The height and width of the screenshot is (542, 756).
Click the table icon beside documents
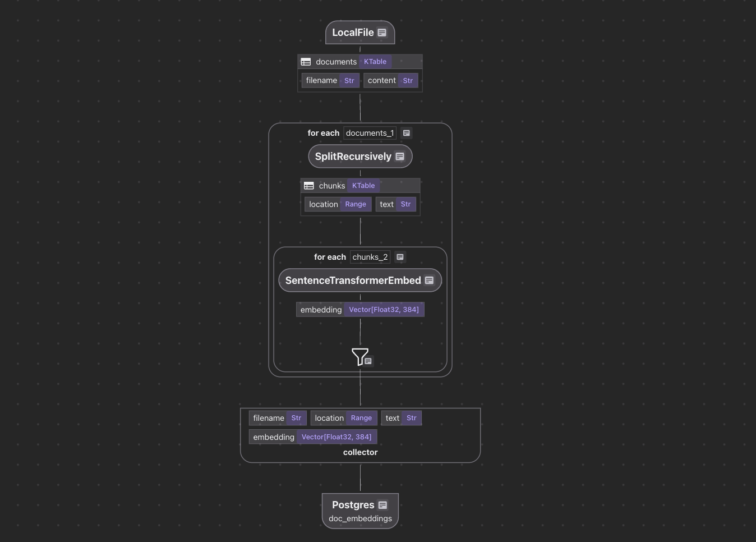(x=306, y=62)
